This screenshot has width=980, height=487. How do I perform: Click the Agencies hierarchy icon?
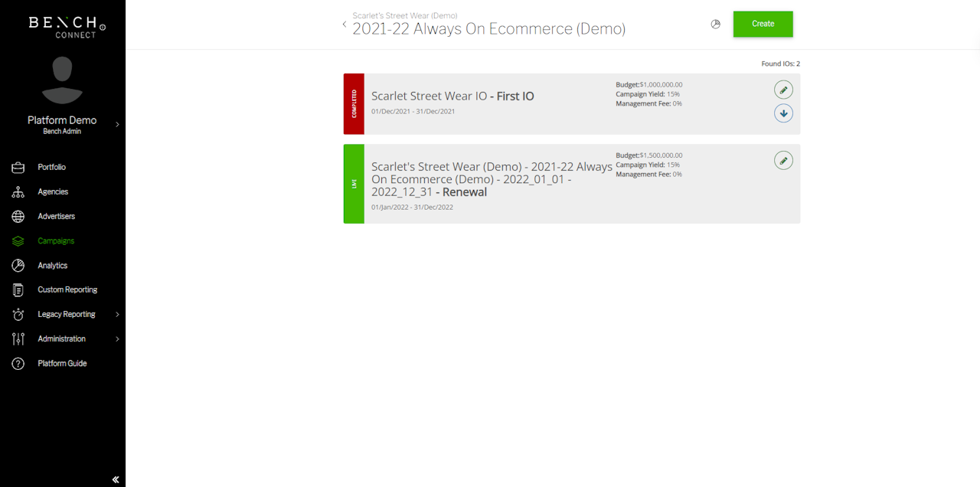pos(18,191)
